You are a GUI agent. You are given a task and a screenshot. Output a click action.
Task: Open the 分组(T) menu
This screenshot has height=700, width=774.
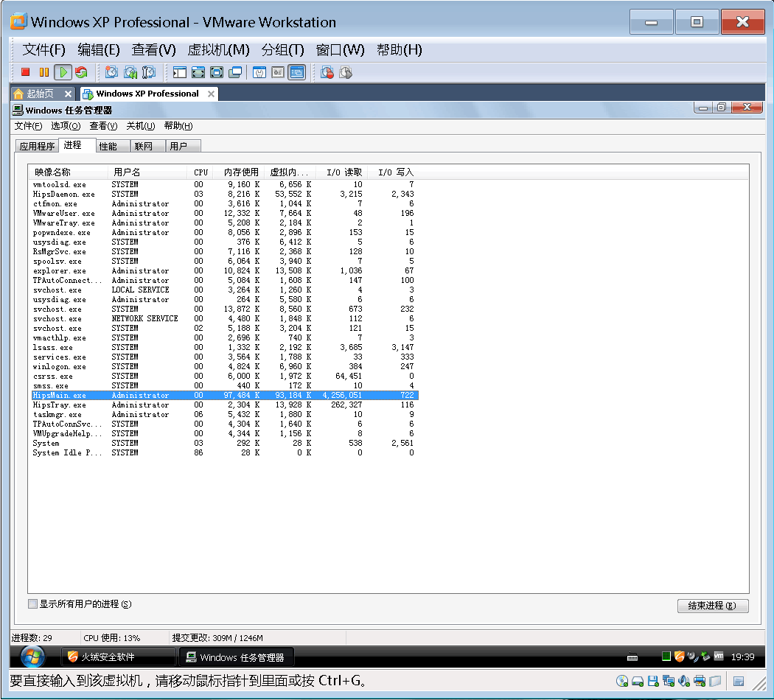[283, 50]
